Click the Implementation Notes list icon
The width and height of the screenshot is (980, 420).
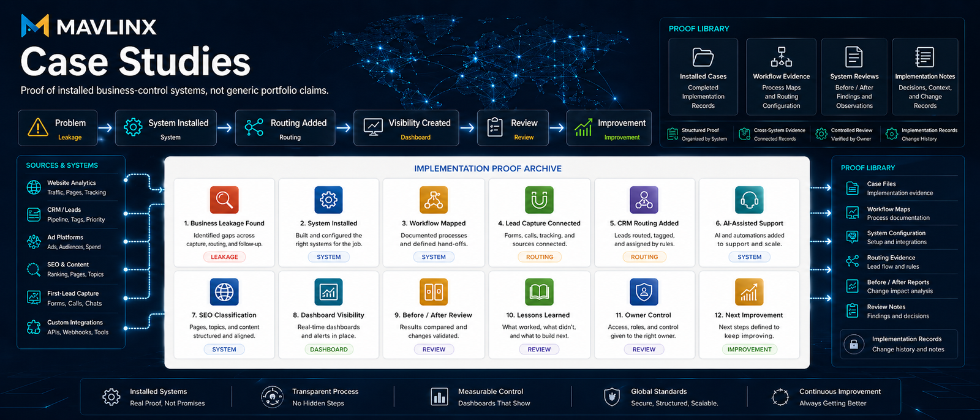tap(924, 57)
